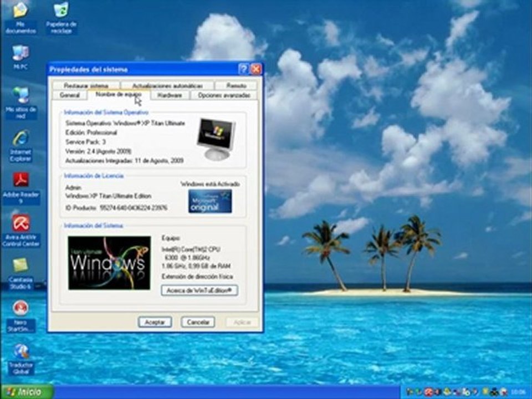The height and width of the screenshot is (399, 532).
Task: Select the Mis sitios de red icon
Action: (x=21, y=103)
